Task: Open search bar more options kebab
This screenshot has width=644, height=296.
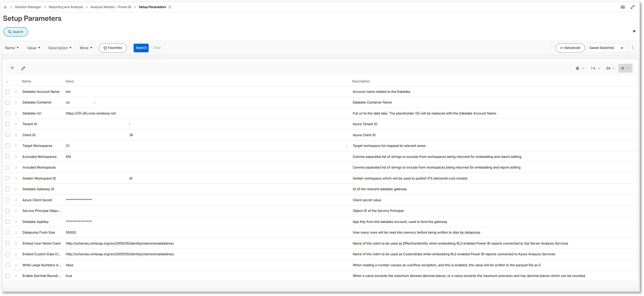Action: (x=632, y=48)
